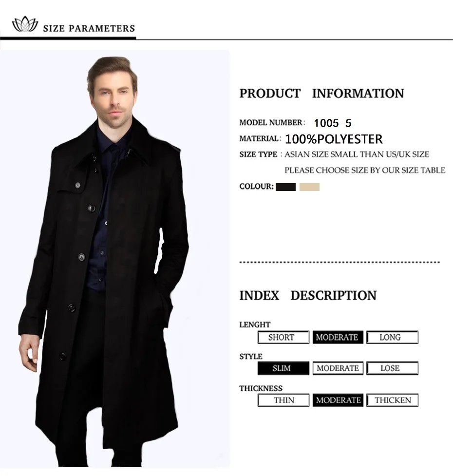Screen dimensions: 453x476
Task: Pick THICKEN thickness option
Action: pos(392,400)
